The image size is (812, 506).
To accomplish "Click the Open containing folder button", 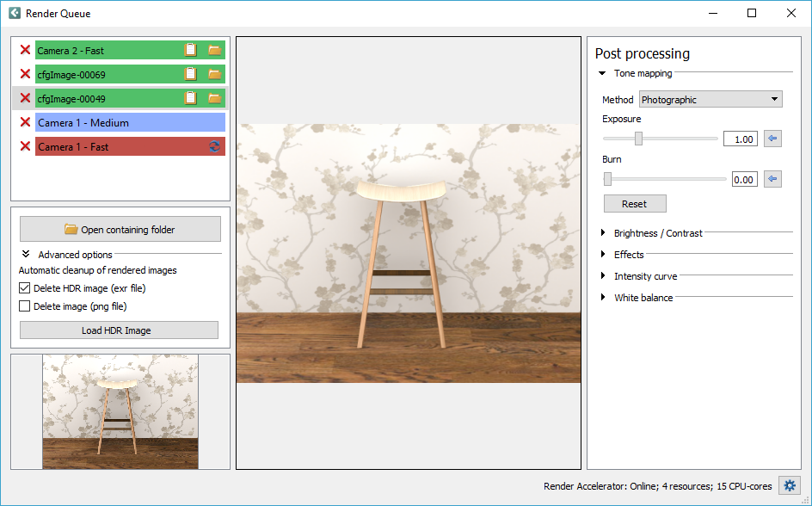I will pyautogui.click(x=120, y=230).
